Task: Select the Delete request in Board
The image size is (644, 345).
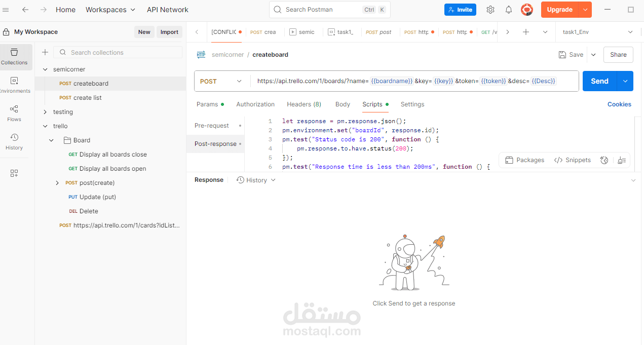Action: pyautogui.click(x=89, y=211)
